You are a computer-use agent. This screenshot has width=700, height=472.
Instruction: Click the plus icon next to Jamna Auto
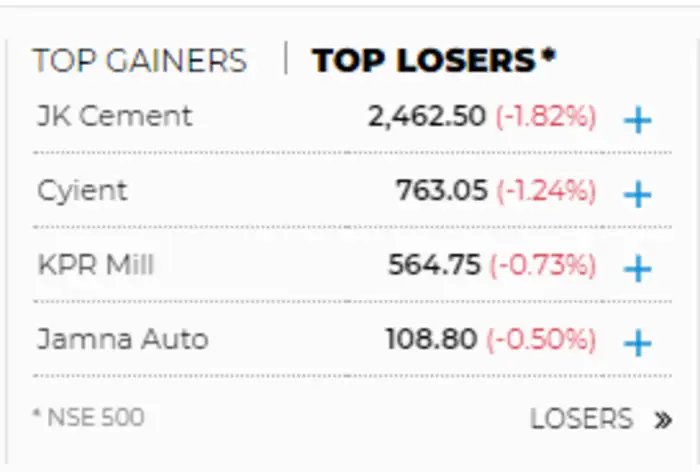point(637,342)
